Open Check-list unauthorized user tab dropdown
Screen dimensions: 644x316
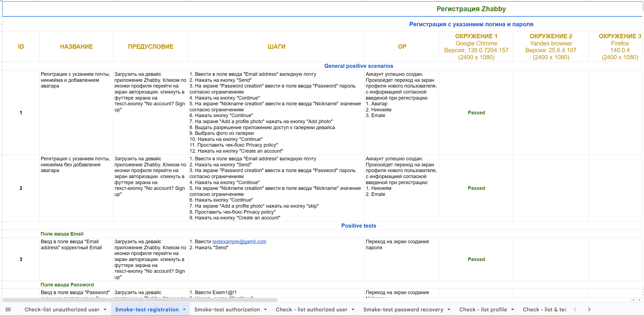(105, 309)
